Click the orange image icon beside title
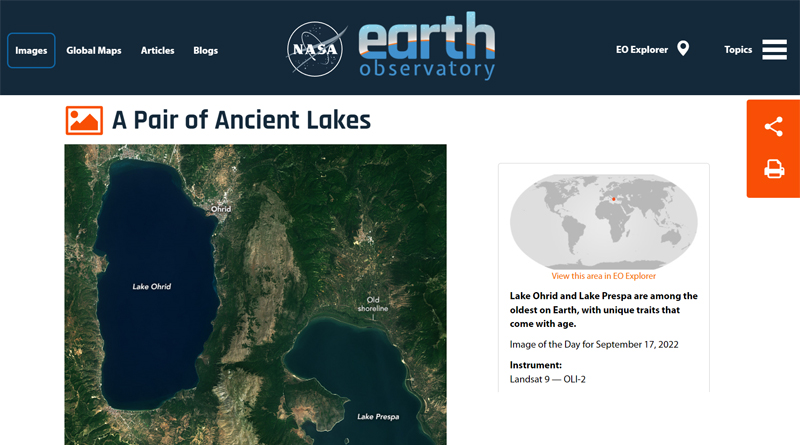 point(84,120)
